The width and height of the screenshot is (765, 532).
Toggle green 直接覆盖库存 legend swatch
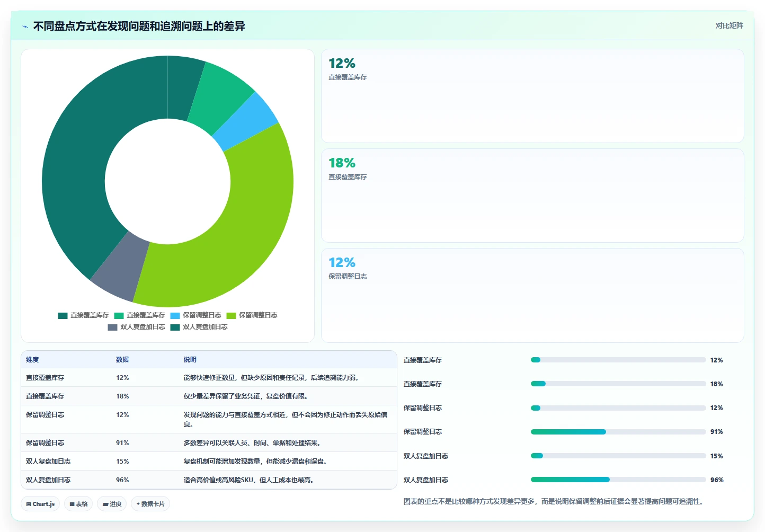(119, 315)
